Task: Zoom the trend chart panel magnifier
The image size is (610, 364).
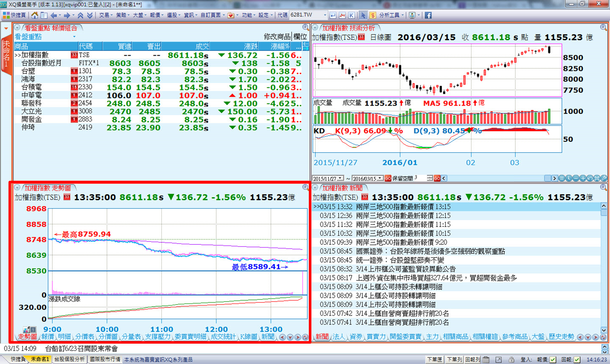Action: coord(305,187)
